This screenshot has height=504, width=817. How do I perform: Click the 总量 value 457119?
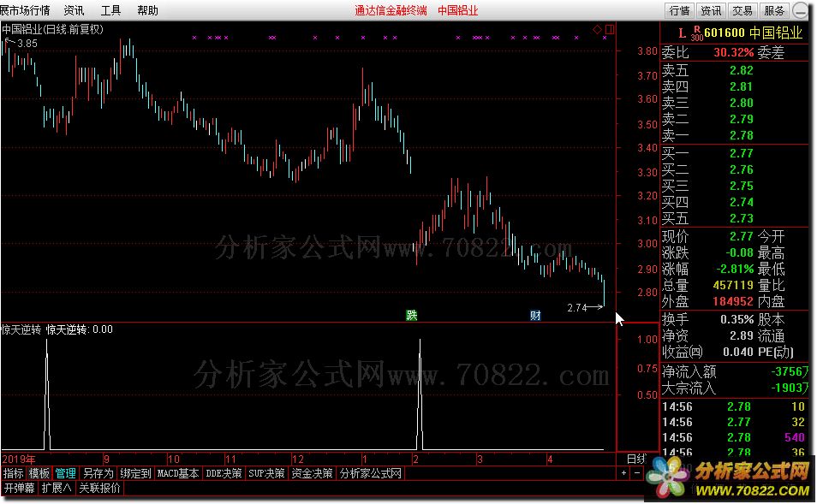(x=734, y=285)
